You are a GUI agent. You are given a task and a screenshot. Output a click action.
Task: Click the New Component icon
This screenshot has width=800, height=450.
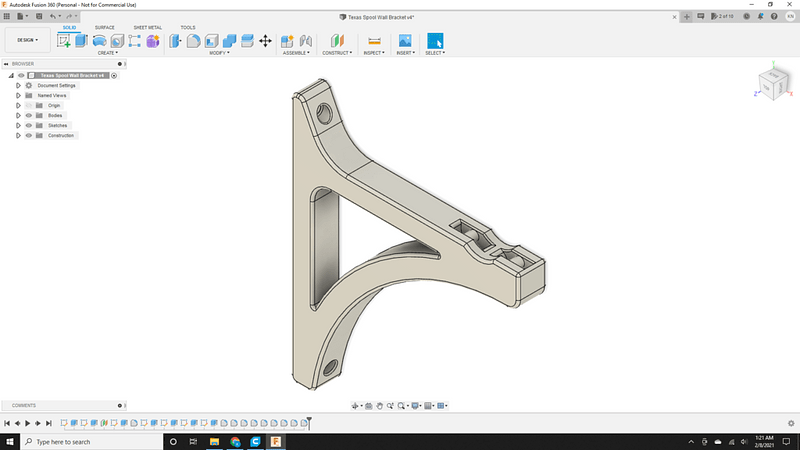point(287,41)
